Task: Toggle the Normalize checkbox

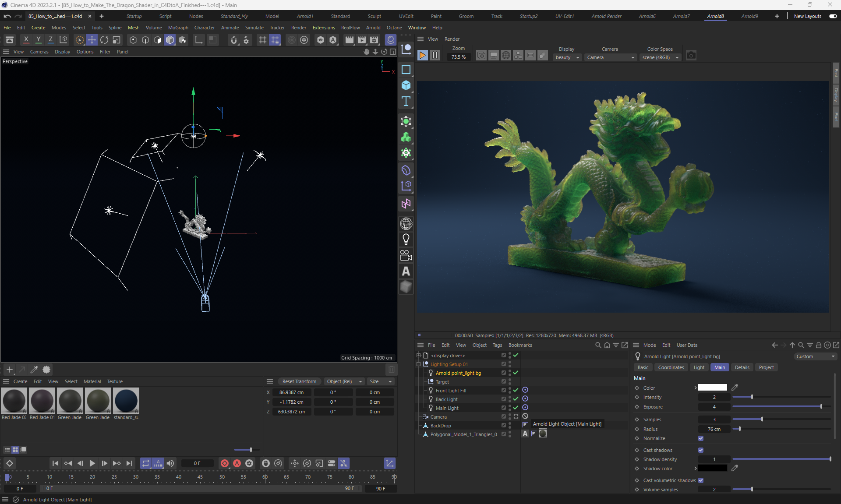Action: 701,438
